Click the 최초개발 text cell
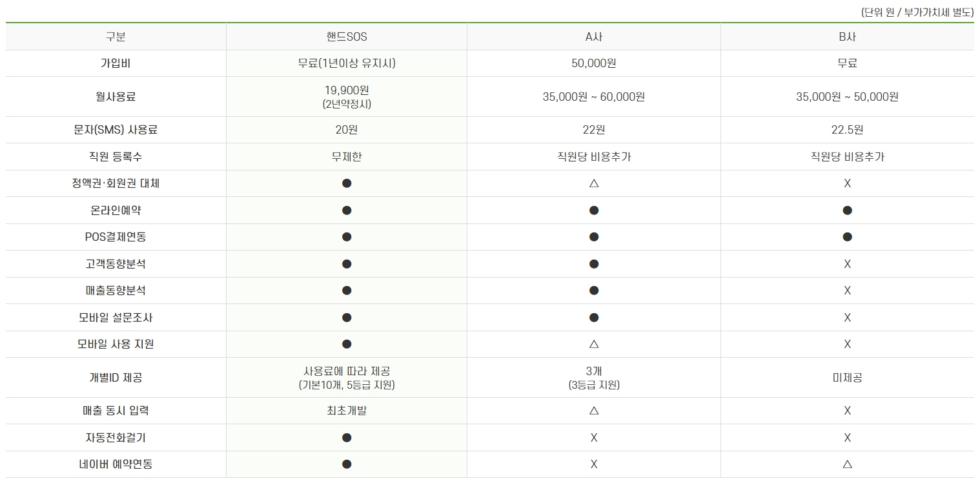Image resolution: width=980 pixels, height=483 pixels. pos(347,411)
